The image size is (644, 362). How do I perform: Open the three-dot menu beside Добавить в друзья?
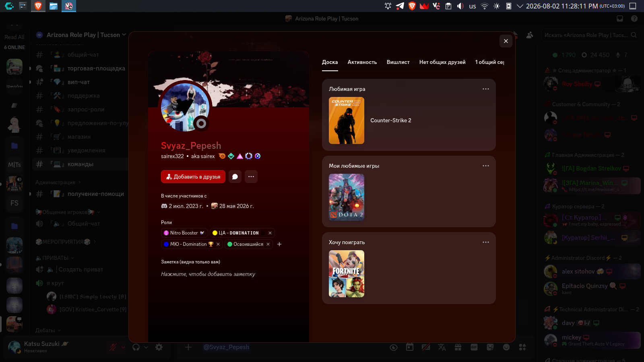[251, 177]
